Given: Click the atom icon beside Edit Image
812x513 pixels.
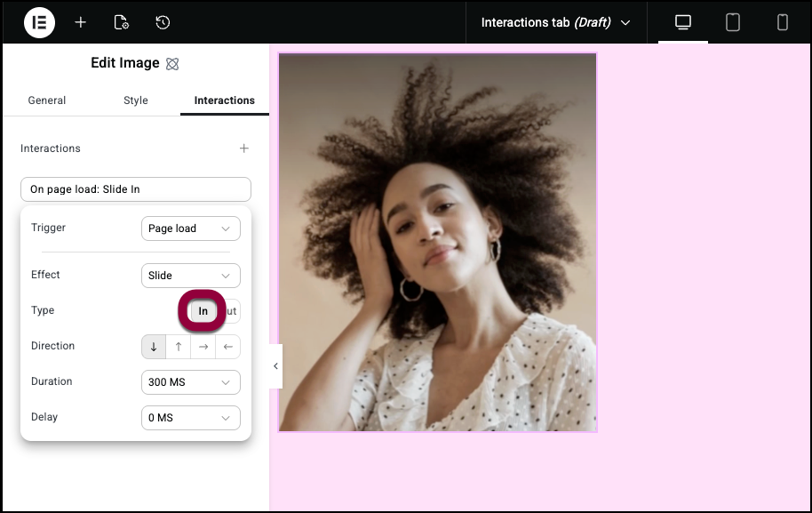Looking at the screenshot, I should (172, 64).
